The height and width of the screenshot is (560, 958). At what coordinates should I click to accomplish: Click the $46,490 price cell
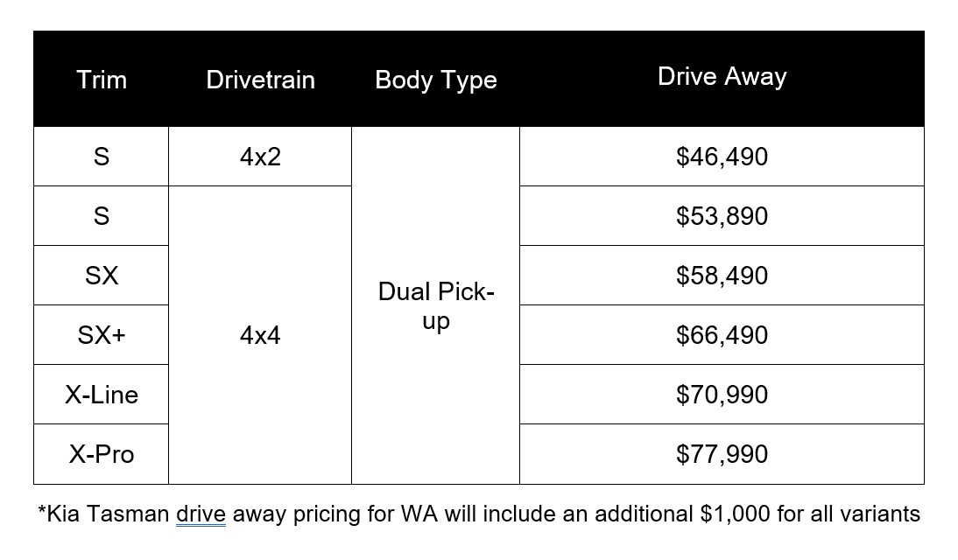tap(722, 157)
